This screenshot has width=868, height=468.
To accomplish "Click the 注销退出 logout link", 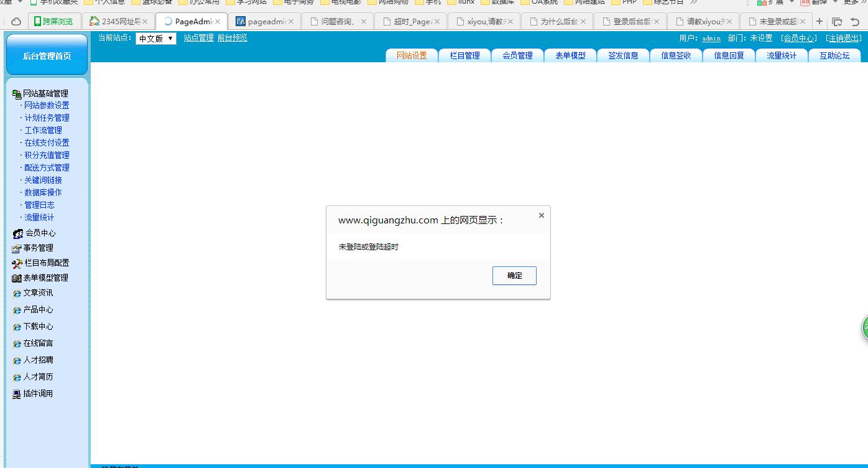I will (844, 39).
